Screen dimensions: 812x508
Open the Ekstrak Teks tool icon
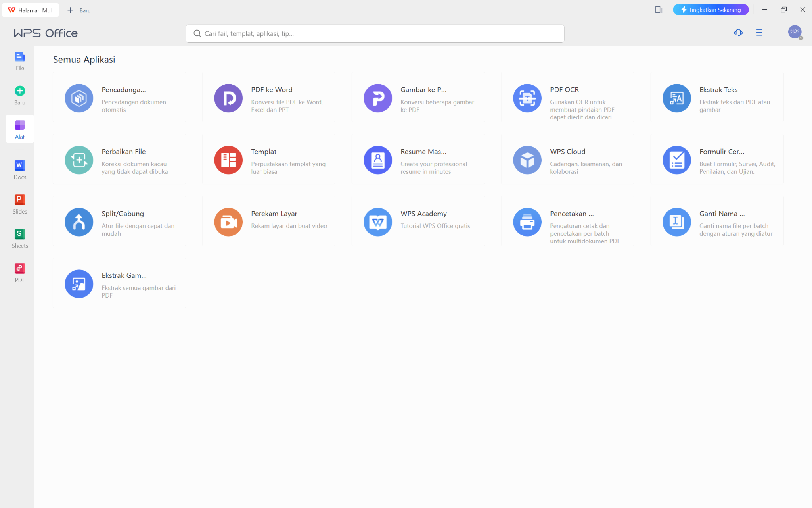[676, 98]
